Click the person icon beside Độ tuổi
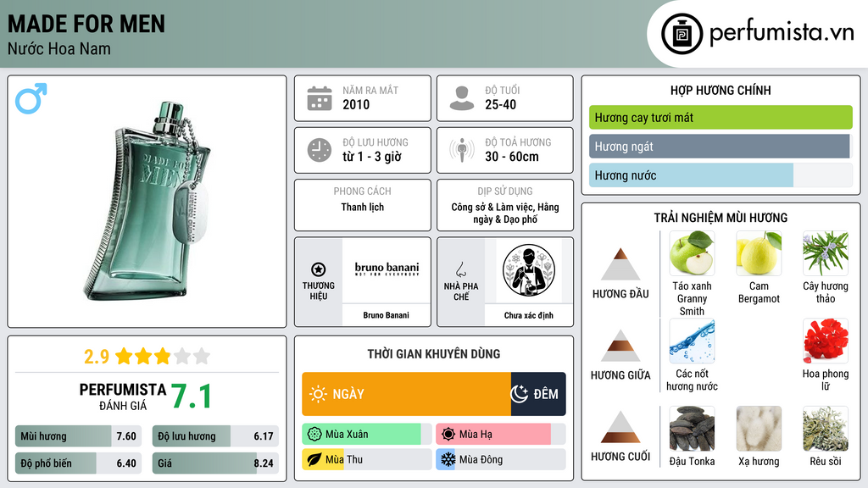The height and width of the screenshot is (488, 868). coord(462,98)
